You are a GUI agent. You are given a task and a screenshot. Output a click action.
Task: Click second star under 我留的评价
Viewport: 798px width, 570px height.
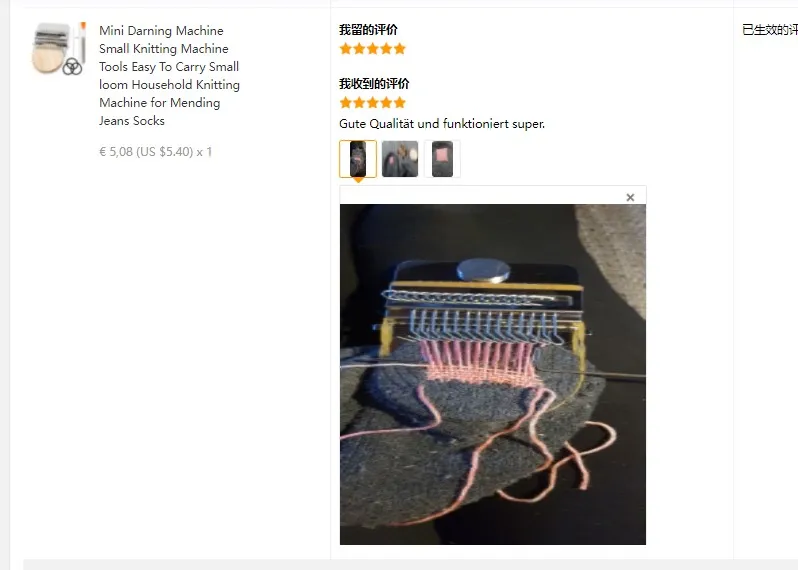pos(359,49)
